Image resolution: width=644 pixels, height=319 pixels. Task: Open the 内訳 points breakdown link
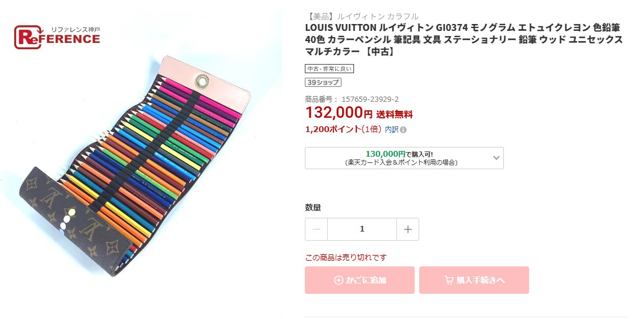tap(391, 130)
